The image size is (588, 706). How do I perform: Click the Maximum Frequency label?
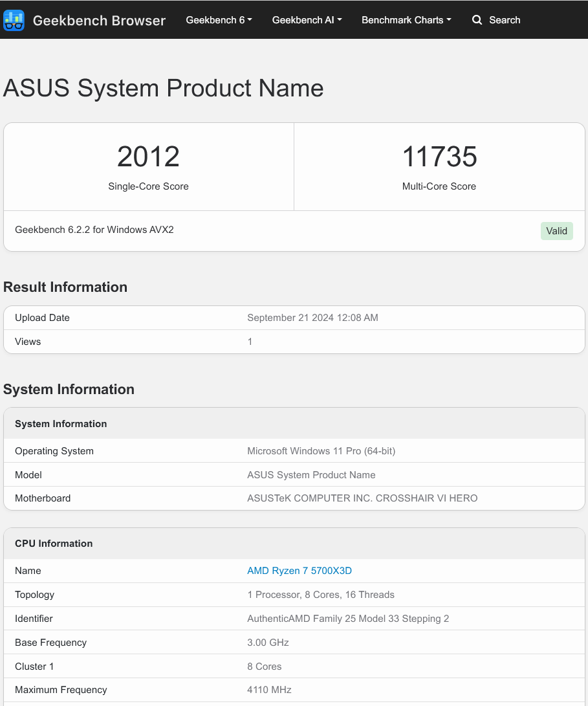(61, 690)
